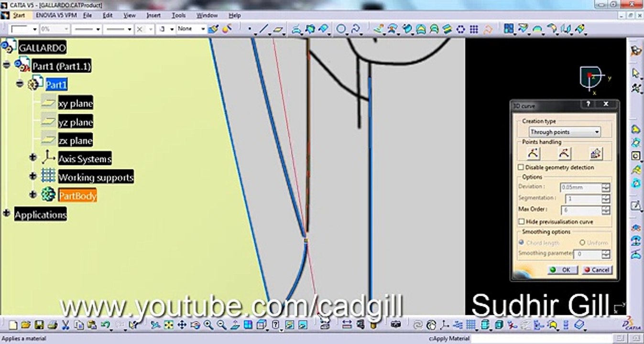Viewport: 644px width, 344px height.
Task: Click the Zoom Out magnifier icon
Action: 221,325
